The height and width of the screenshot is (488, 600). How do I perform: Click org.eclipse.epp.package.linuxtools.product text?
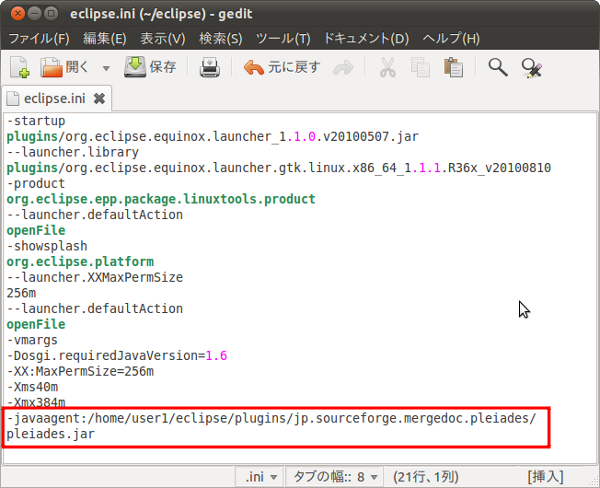click(161, 199)
